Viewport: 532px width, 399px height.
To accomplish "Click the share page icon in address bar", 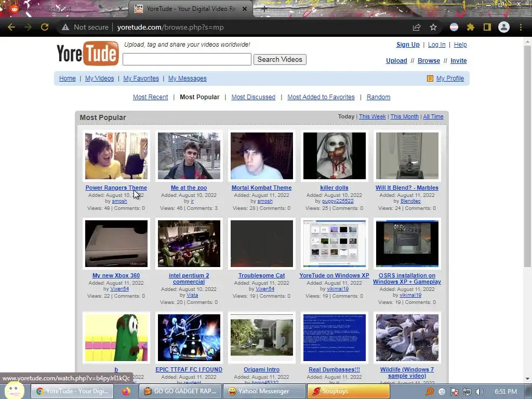I will (417, 27).
